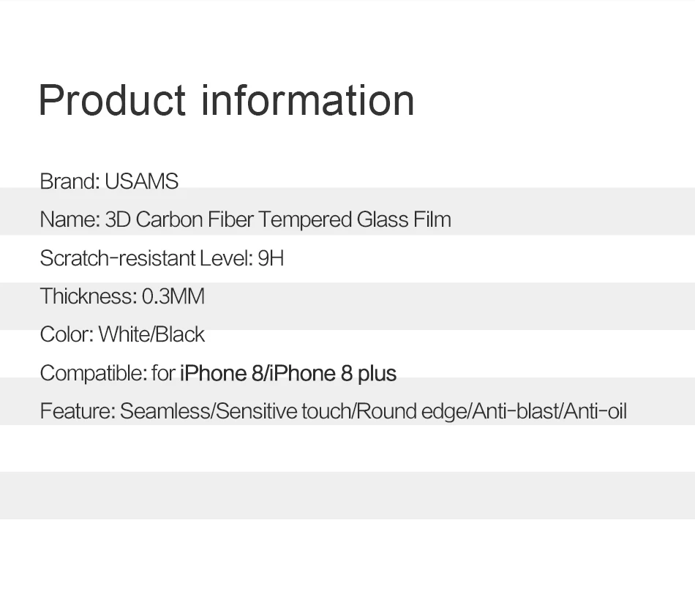This screenshot has height=616, width=695.
Task: Click the Seamless feature word
Action: point(165,411)
